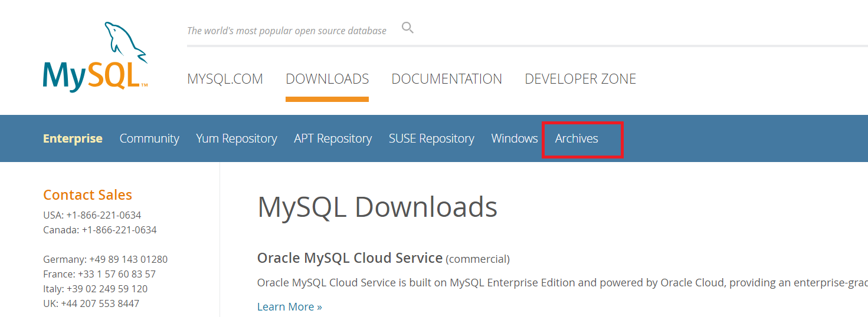Click the search magnifier icon
The image size is (868, 317).
408,28
